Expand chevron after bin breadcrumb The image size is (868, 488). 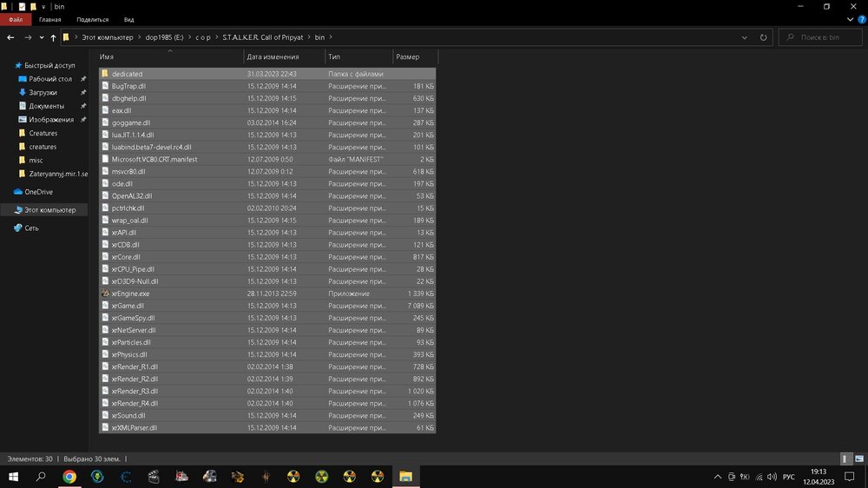[x=331, y=37]
